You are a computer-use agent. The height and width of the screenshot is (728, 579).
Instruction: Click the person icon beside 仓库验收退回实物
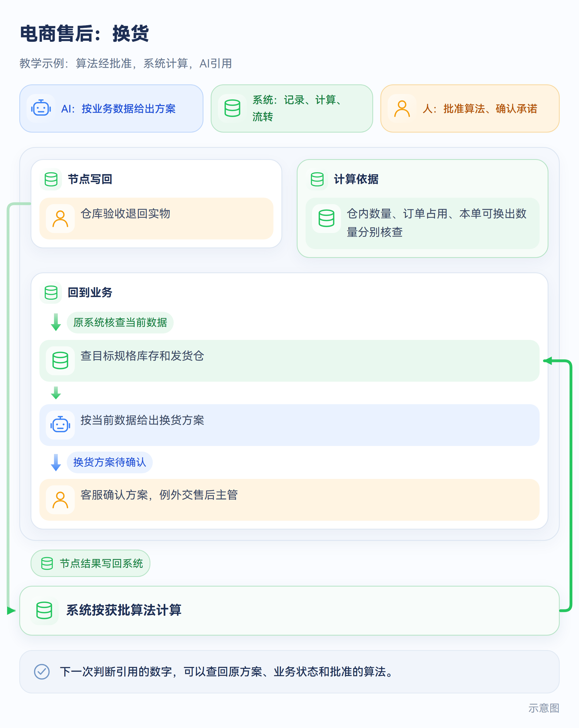point(60,219)
